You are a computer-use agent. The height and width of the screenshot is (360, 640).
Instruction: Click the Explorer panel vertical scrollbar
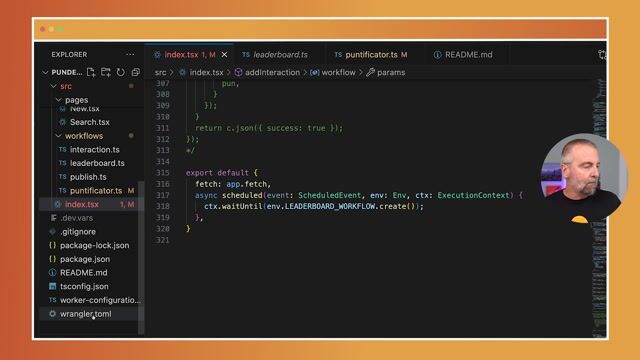[x=141, y=257]
